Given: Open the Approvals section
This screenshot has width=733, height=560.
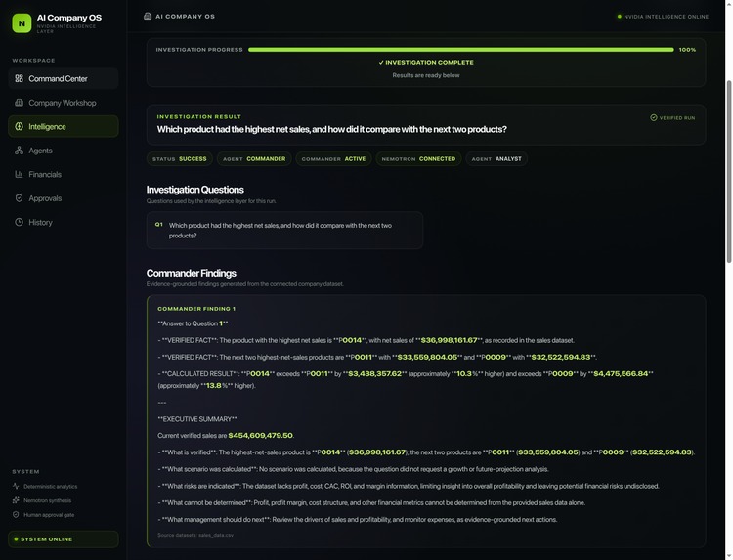Looking at the screenshot, I should 64,198.
